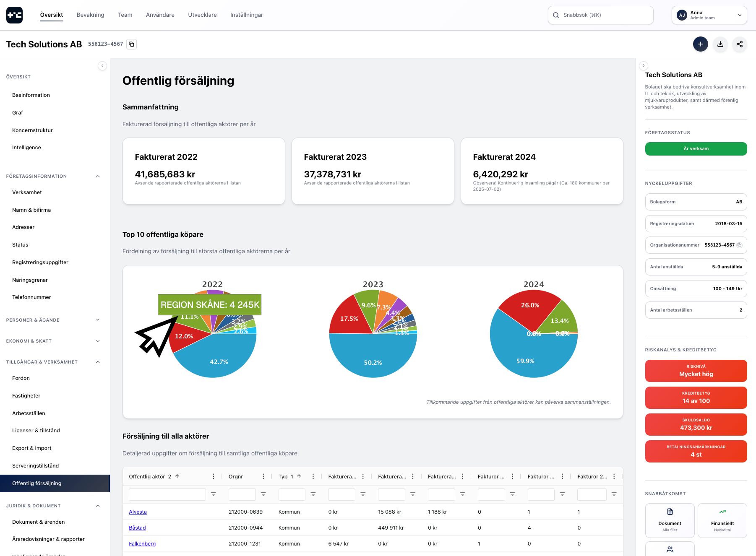
Task: Open the Alvesta link in the table
Action: click(x=138, y=512)
